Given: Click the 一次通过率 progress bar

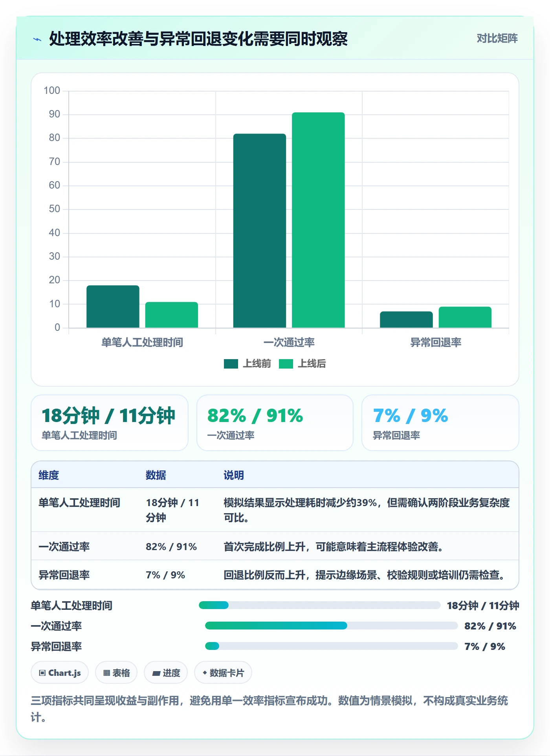Looking at the screenshot, I should [331, 626].
